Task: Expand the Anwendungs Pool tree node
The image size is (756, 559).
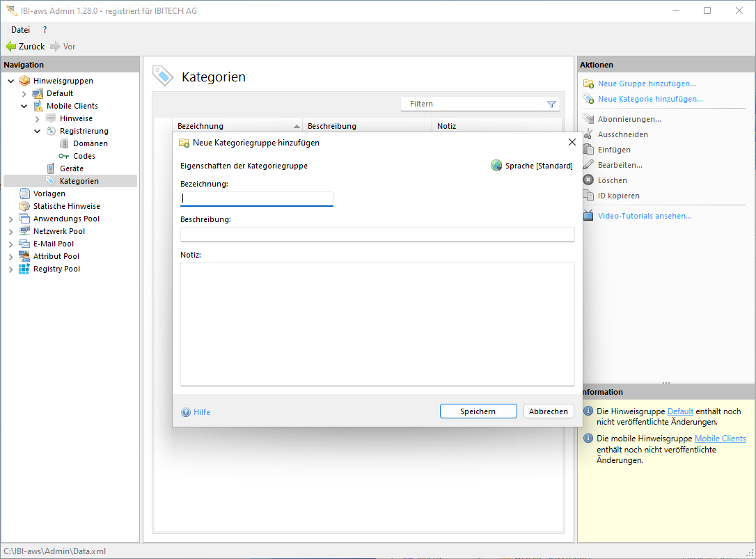Action: coord(11,219)
